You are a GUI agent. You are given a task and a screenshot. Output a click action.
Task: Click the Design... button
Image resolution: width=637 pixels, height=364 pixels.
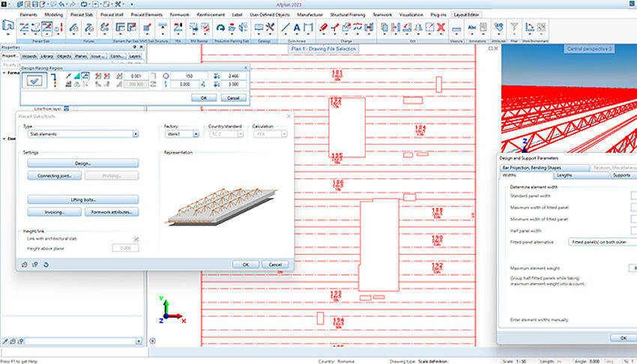point(83,163)
